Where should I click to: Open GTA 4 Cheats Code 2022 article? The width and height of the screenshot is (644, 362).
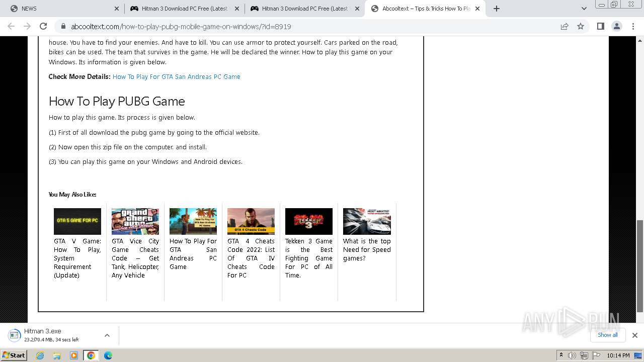[251, 258]
